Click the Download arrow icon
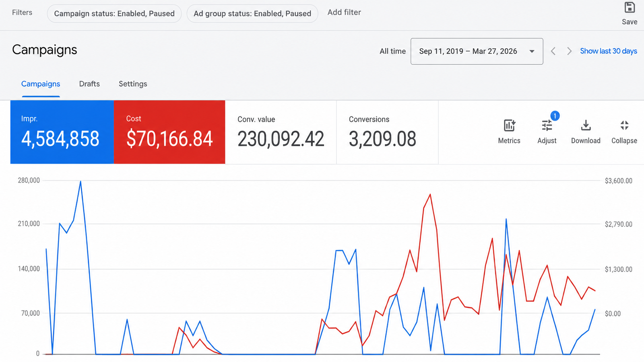 point(586,125)
